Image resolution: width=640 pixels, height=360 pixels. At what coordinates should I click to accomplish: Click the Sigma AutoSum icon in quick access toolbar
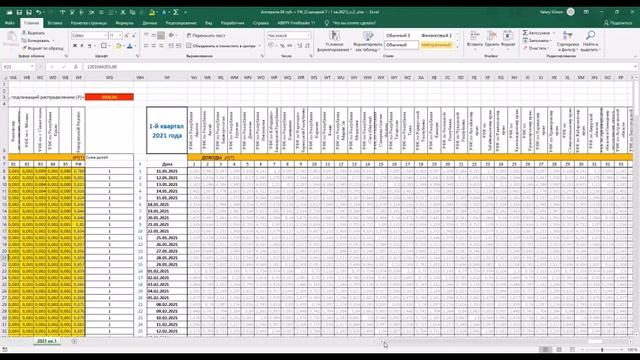point(176,12)
